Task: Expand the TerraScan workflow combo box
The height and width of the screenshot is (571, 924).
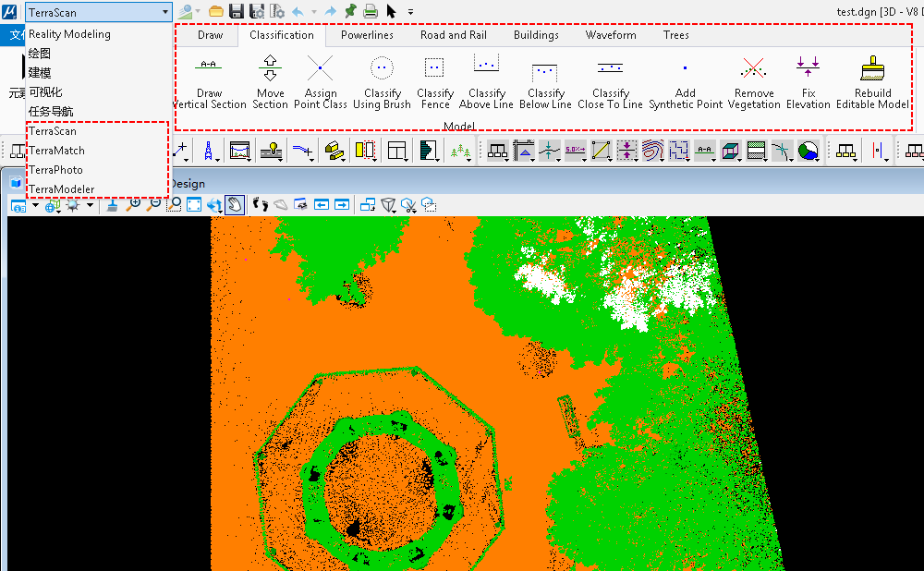Action: point(164,12)
